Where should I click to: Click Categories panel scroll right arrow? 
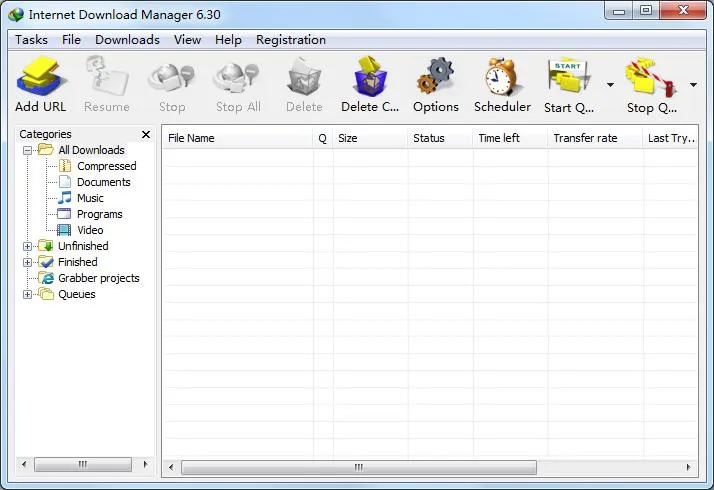(145, 464)
